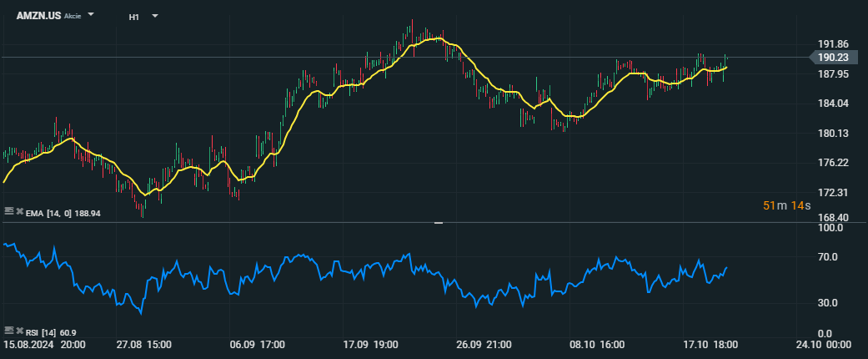Open EMA indicator settings icon
868x359 pixels.
pos(8,212)
